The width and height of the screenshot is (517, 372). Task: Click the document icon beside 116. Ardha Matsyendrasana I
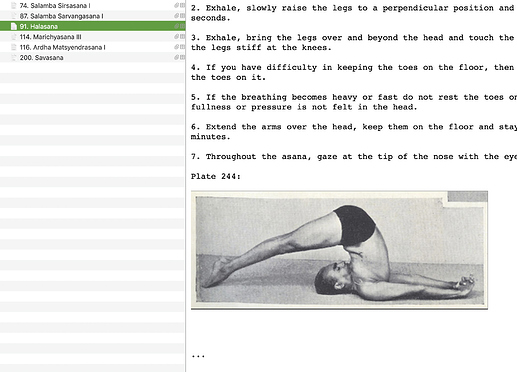pyautogui.click(x=14, y=47)
